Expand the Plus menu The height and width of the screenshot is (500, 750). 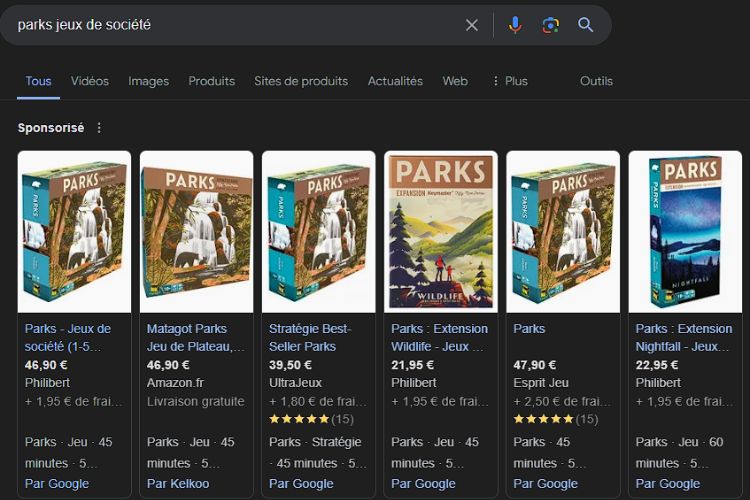[x=510, y=81]
